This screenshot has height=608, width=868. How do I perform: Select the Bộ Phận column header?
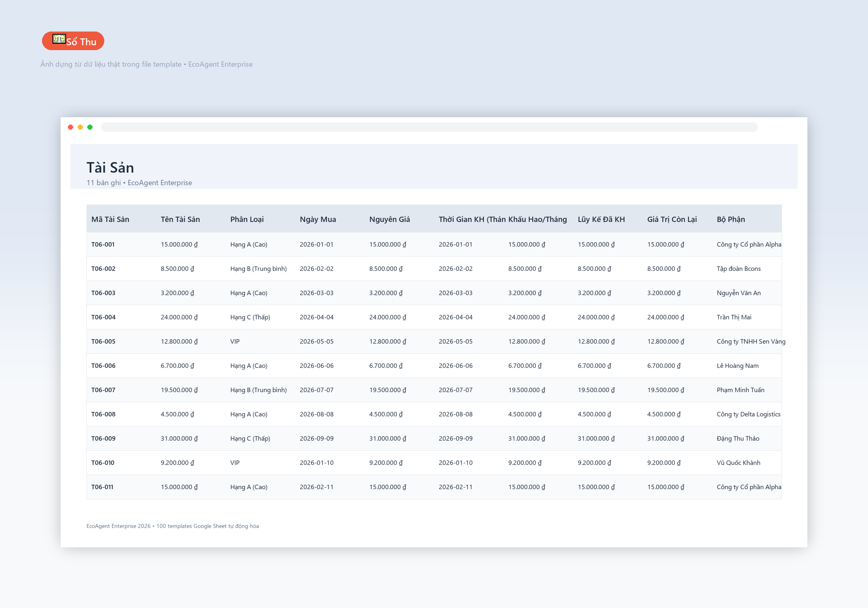point(731,219)
